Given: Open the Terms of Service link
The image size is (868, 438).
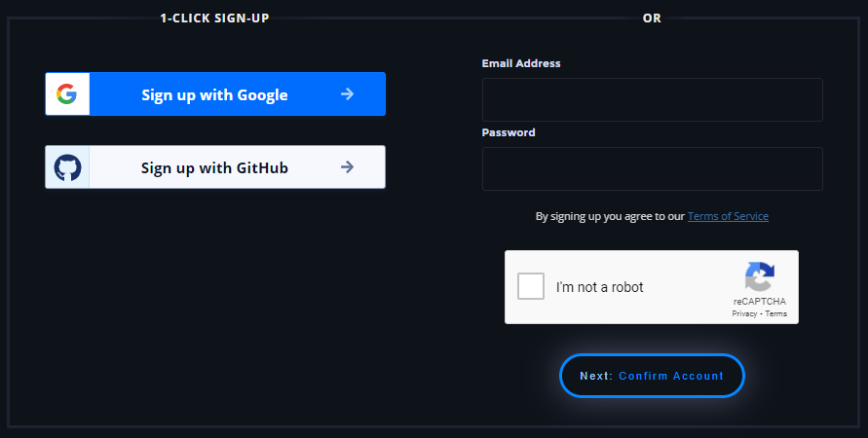Looking at the screenshot, I should [x=728, y=216].
